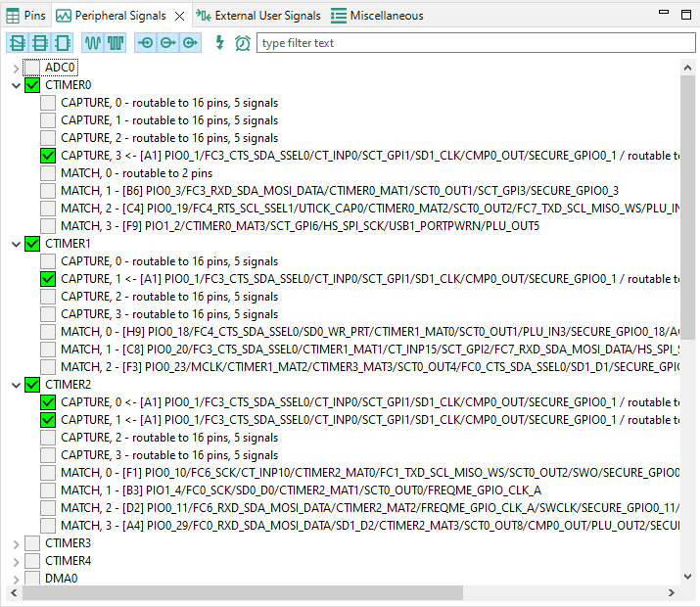Expand the ADC0 tree node
The width and height of the screenshot is (700, 607).
tap(16, 69)
